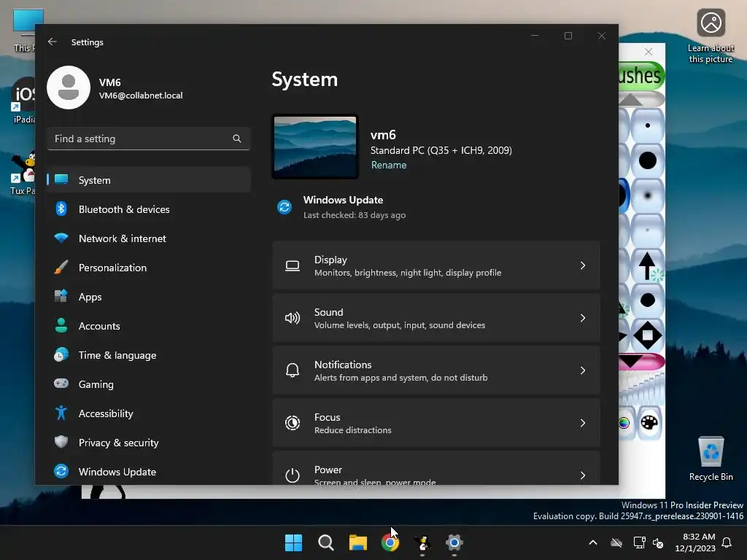Open the VM6 account profile picture
Viewport: 747px width, 560px height.
pos(69,87)
